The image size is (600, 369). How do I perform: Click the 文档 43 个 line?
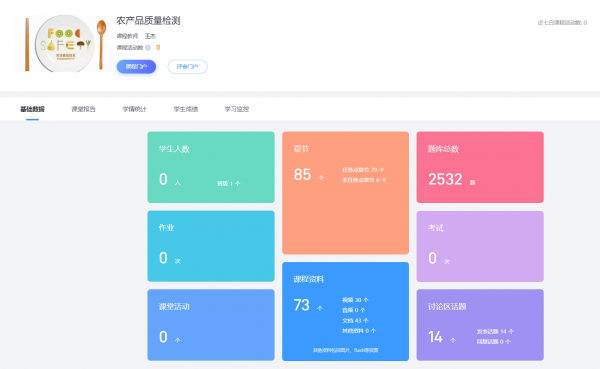pos(355,320)
